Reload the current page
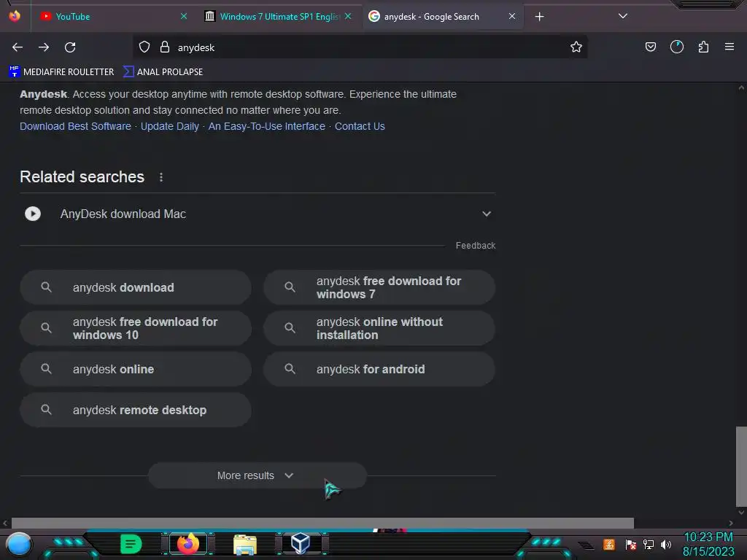Image resolution: width=747 pixels, height=560 pixels. pos(70,47)
